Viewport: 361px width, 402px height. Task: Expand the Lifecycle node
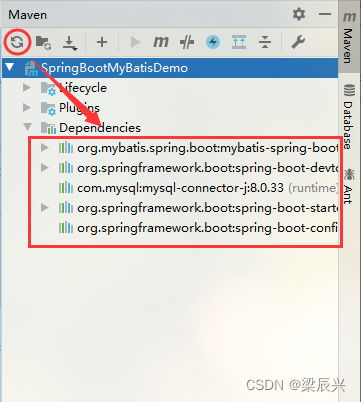pyautogui.click(x=27, y=88)
